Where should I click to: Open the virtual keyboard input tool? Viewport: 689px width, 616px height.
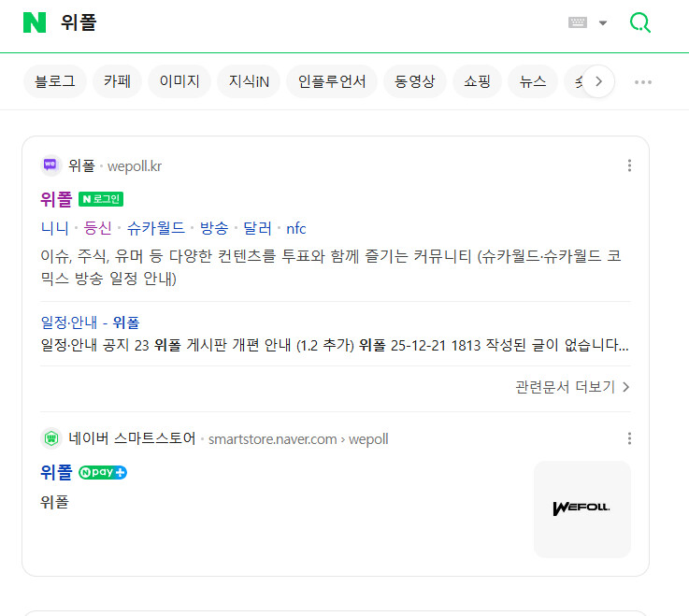(x=578, y=22)
